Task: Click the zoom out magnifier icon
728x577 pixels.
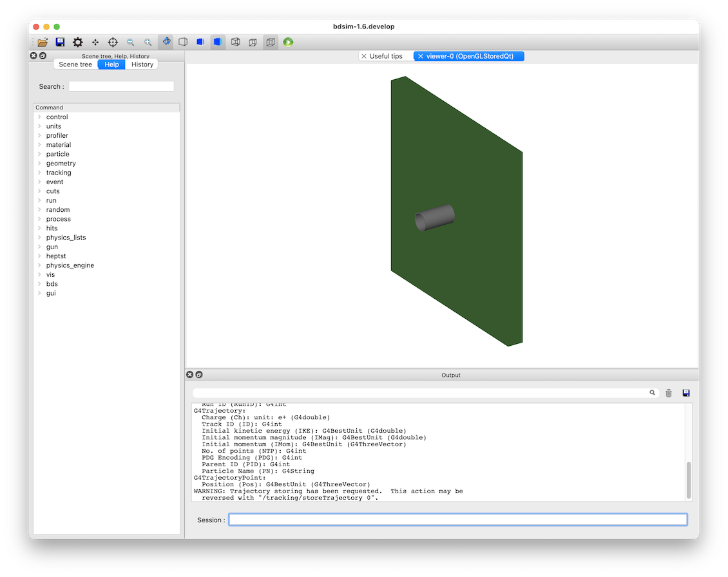Action: (131, 43)
